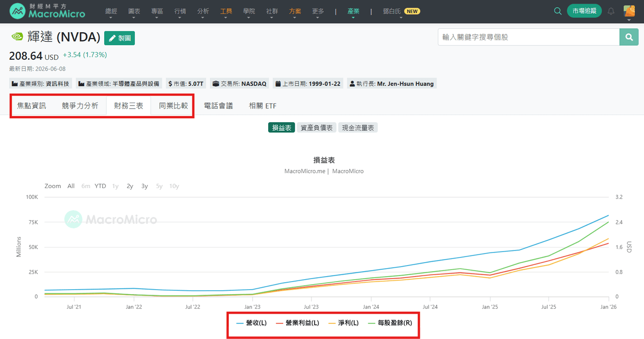Click the 產業類別: 資訊科技 tag
Viewport: 644px width, 339px height.
tap(40, 83)
